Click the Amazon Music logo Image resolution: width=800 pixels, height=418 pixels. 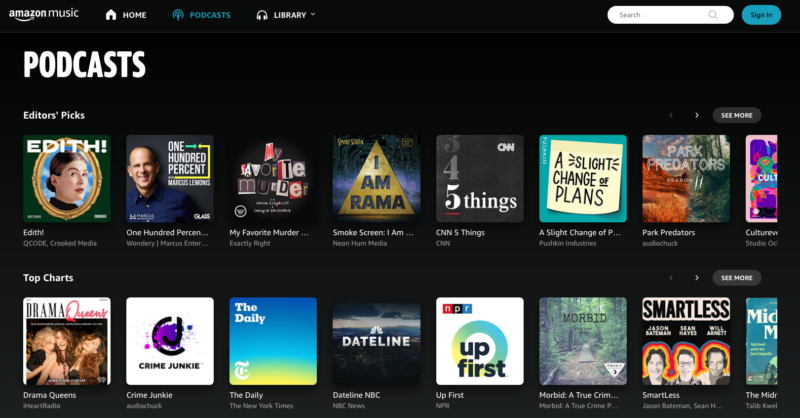(44, 14)
